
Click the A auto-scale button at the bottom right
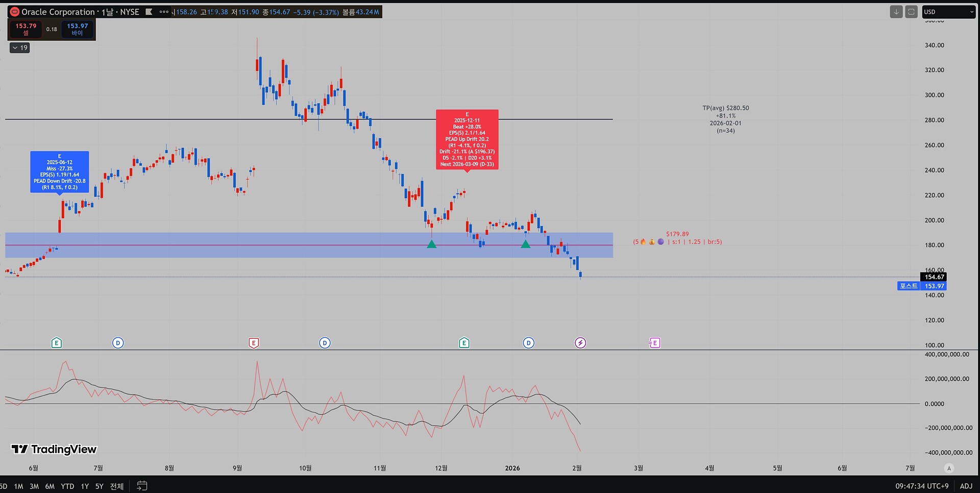pyautogui.click(x=949, y=468)
